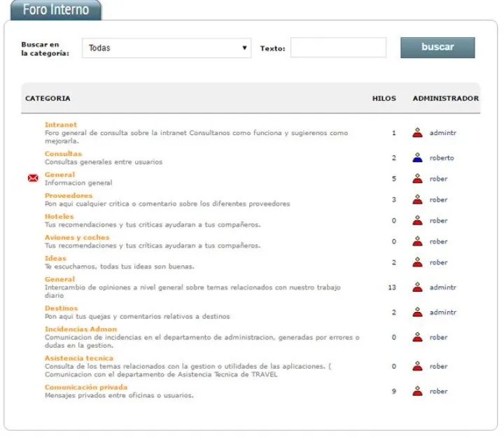This screenshot has height=440, width=504.
Task: Click the CATEGORIA column header
Action: click(48, 99)
